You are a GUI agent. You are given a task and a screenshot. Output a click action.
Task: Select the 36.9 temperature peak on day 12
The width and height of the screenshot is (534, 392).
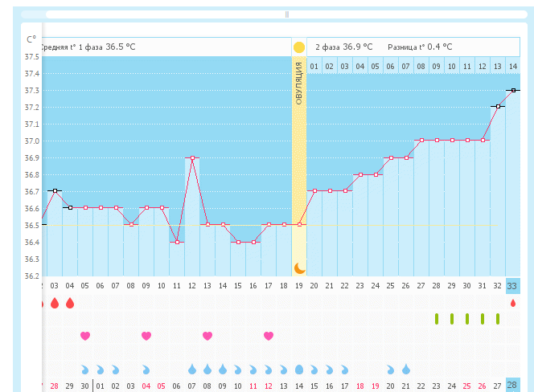pyautogui.click(x=192, y=158)
